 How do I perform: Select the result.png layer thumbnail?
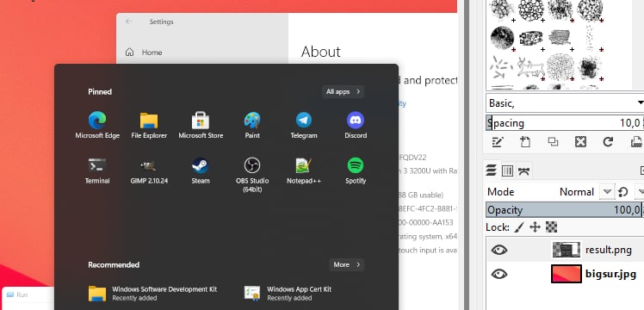[566, 250]
